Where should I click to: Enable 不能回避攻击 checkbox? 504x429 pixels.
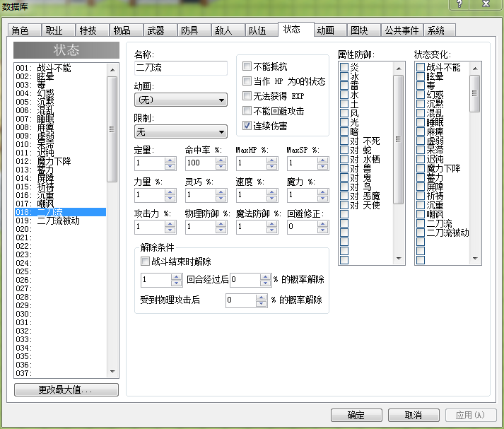tap(247, 111)
